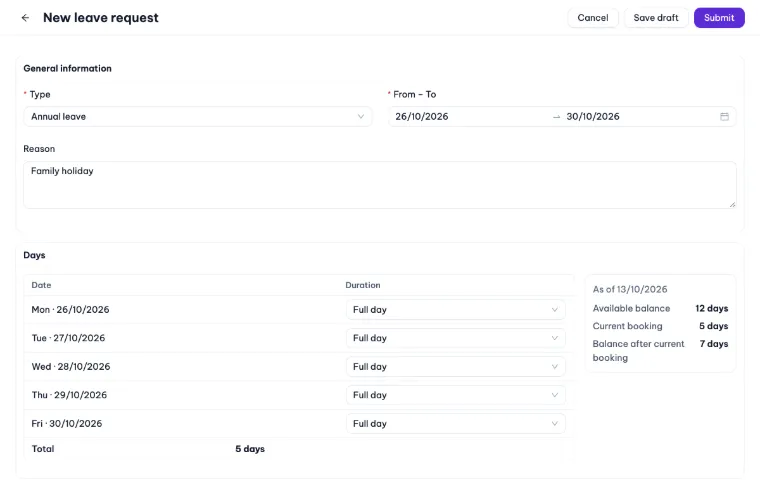Select the Tue · 27/10/2026 date cell
The image size is (760, 485).
pyautogui.click(x=68, y=338)
